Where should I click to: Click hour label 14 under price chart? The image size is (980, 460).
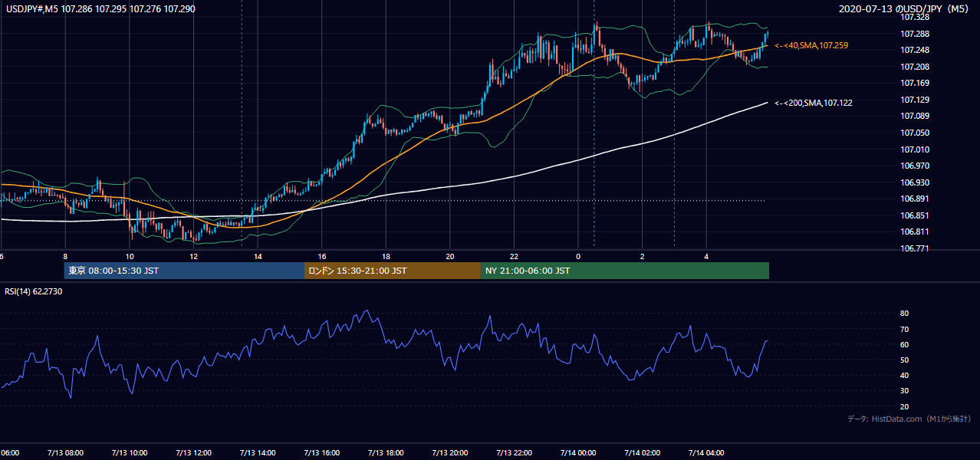(x=258, y=256)
